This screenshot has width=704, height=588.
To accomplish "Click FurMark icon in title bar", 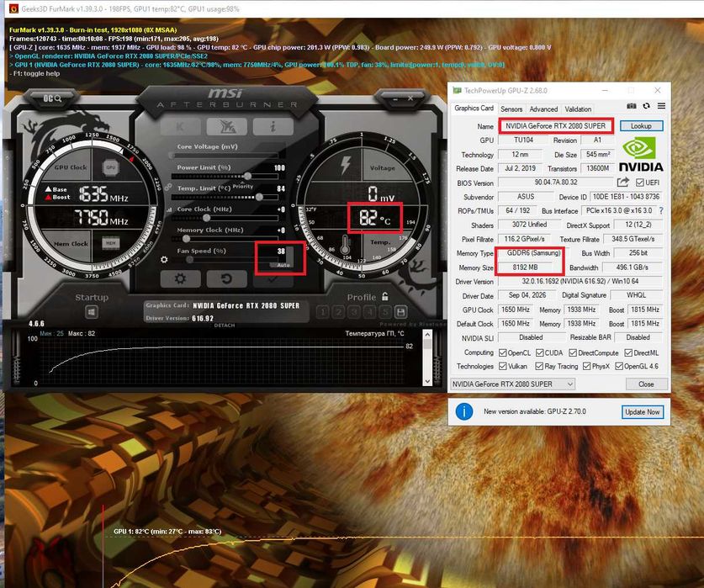I will (14, 8).
